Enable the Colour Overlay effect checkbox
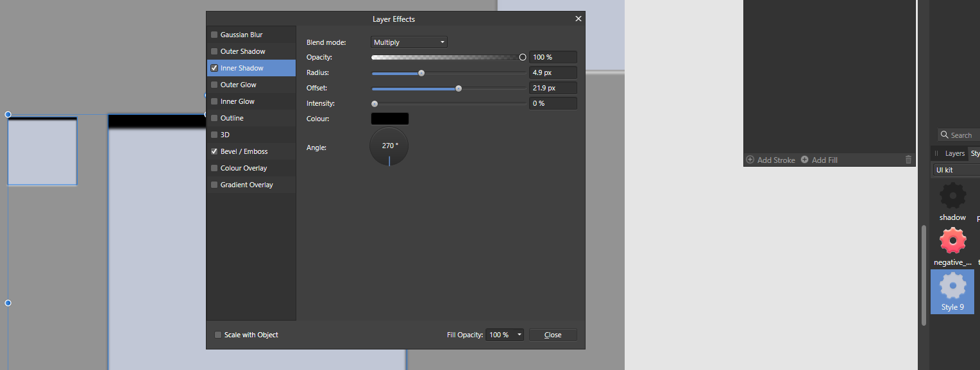This screenshot has height=370, width=980. (214, 168)
